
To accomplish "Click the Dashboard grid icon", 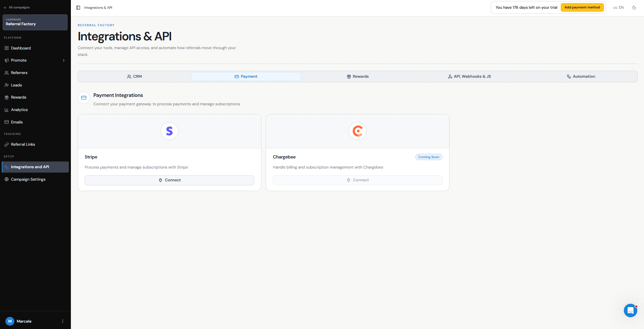I will (6, 48).
